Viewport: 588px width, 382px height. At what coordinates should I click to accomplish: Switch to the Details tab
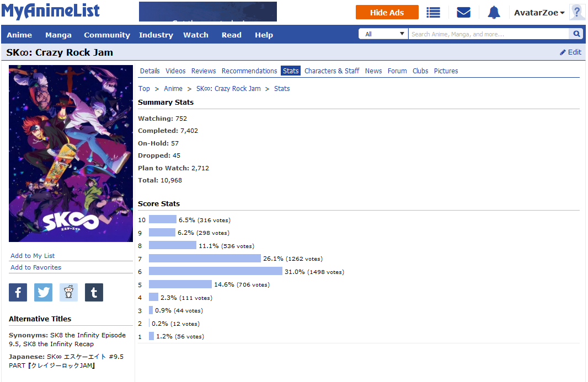(x=149, y=71)
